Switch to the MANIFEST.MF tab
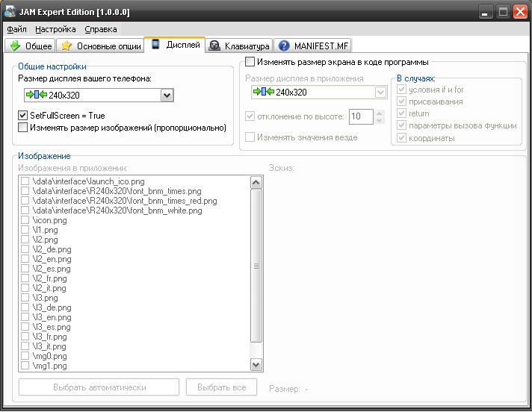This screenshot has width=532, height=412. click(312, 46)
